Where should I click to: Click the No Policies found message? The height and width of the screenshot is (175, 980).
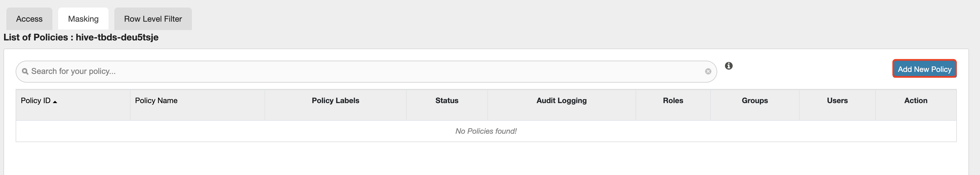(486, 131)
